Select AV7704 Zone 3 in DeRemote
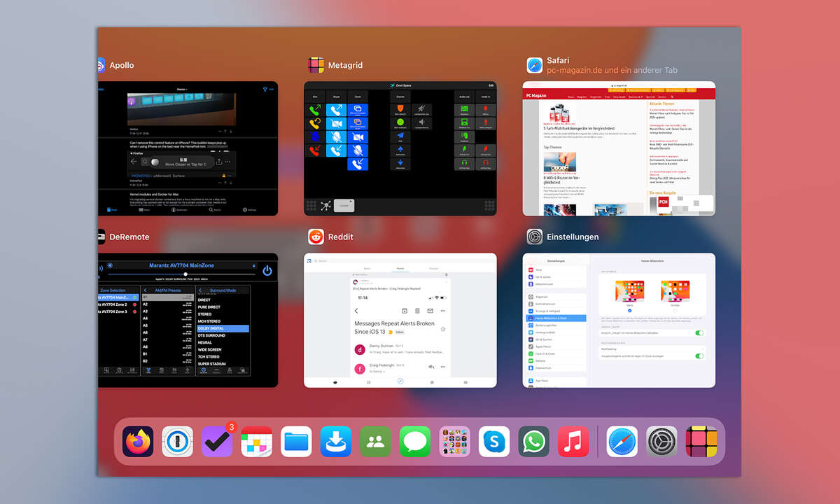 click(x=118, y=311)
